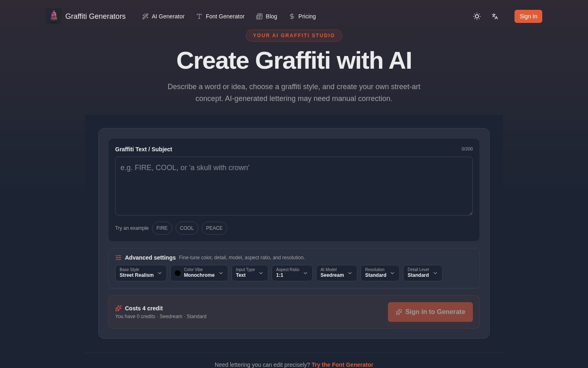Image resolution: width=588 pixels, height=368 pixels.
Task: Click the Sign In button
Action: [x=528, y=16]
